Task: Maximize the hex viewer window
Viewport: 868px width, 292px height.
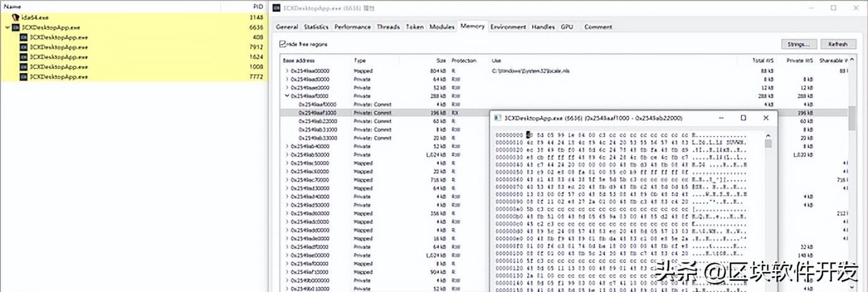Action: coord(743,118)
